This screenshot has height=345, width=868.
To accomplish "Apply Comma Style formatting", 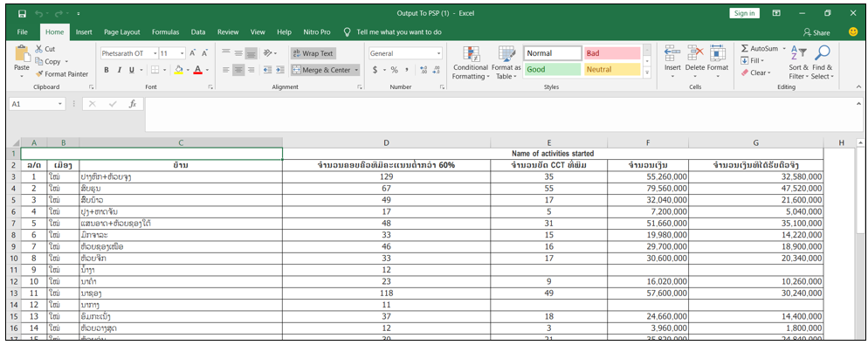I will [407, 70].
